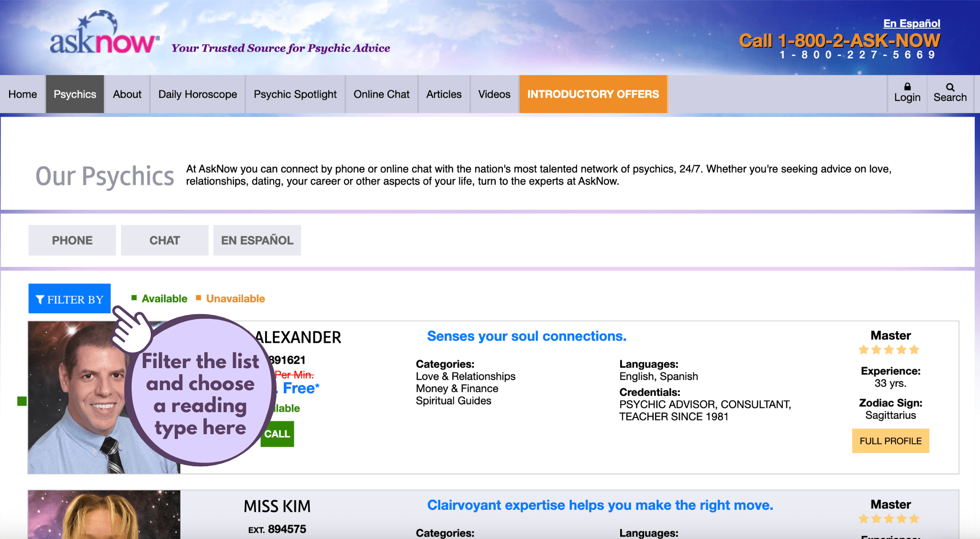The width and height of the screenshot is (980, 539).
Task: Click the Introductory Offers button
Action: point(593,94)
